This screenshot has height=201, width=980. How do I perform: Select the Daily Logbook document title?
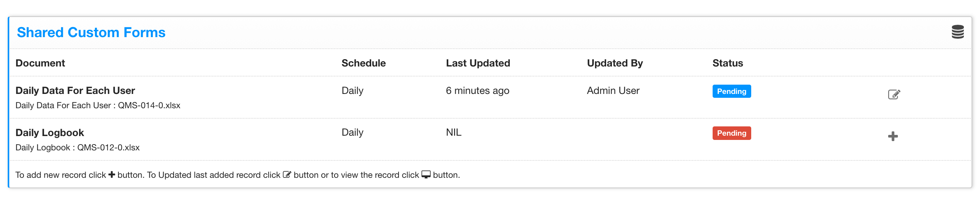pyautogui.click(x=50, y=133)
